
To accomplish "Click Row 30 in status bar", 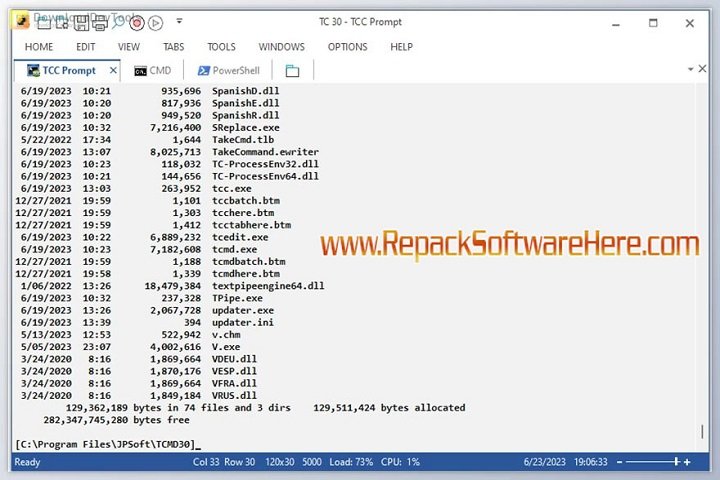I will (239, 462).
